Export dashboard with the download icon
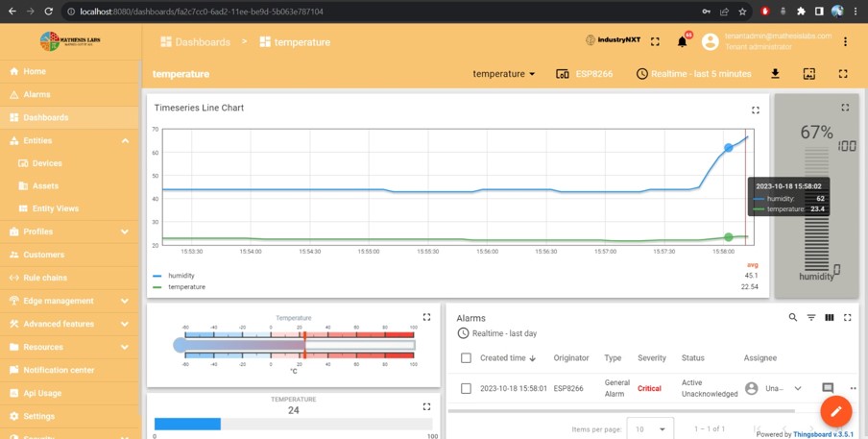 tap(775, 74)
